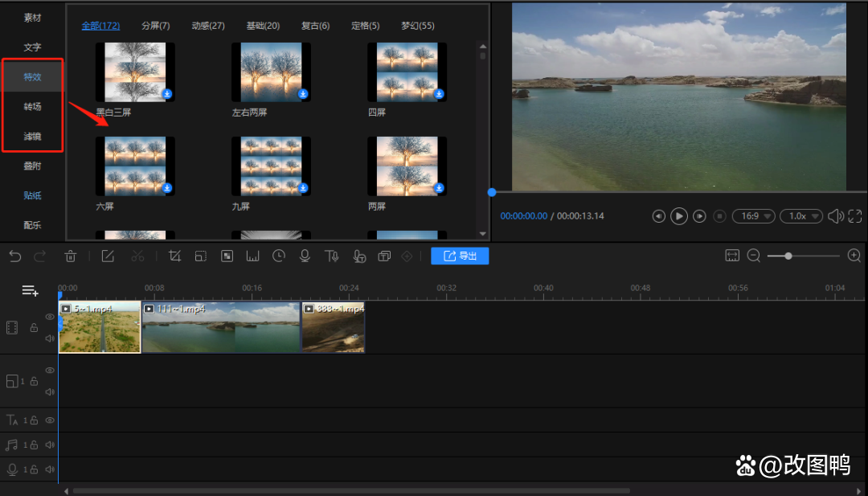Click the fit timeline to window icon
The image size is (868, 496).
click(x=732, y=256)
